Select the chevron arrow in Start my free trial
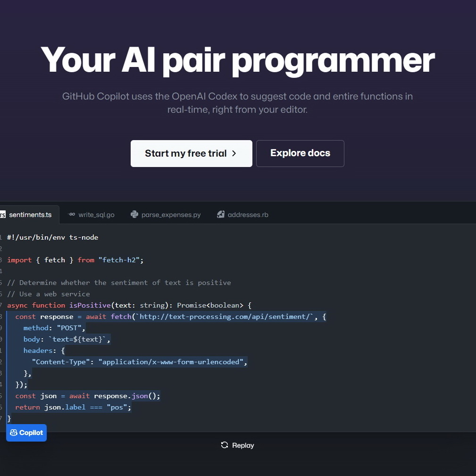Viewport: 476px width, 476px height. (x=234, y=153)
